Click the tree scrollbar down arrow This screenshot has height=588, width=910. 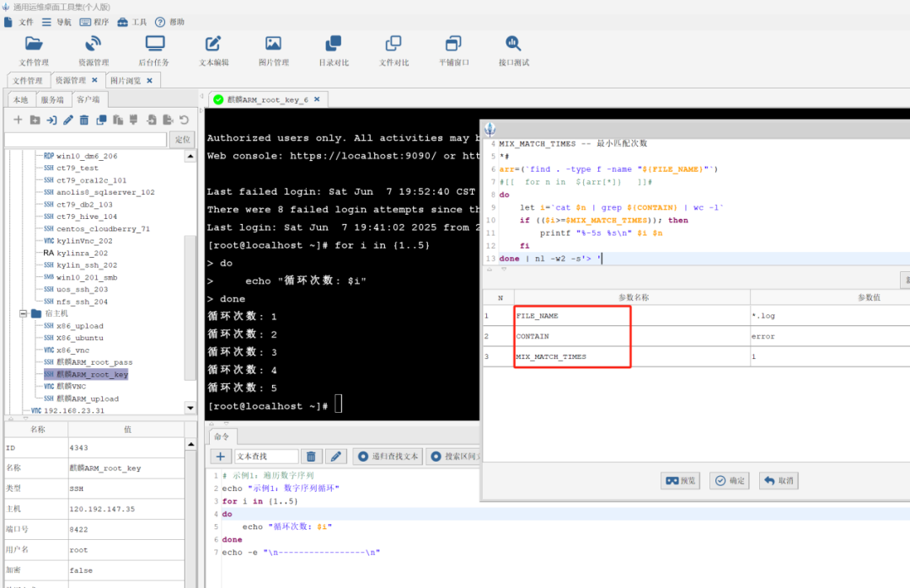tap(190, 408)
